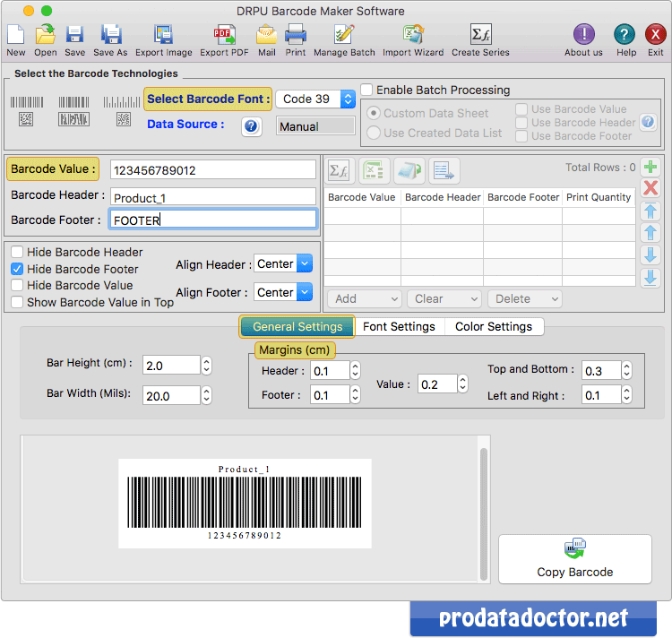The height and width of the screenshot is (638, 672).
Task: Click the Barcode Header input field
Action: (213, 197)
